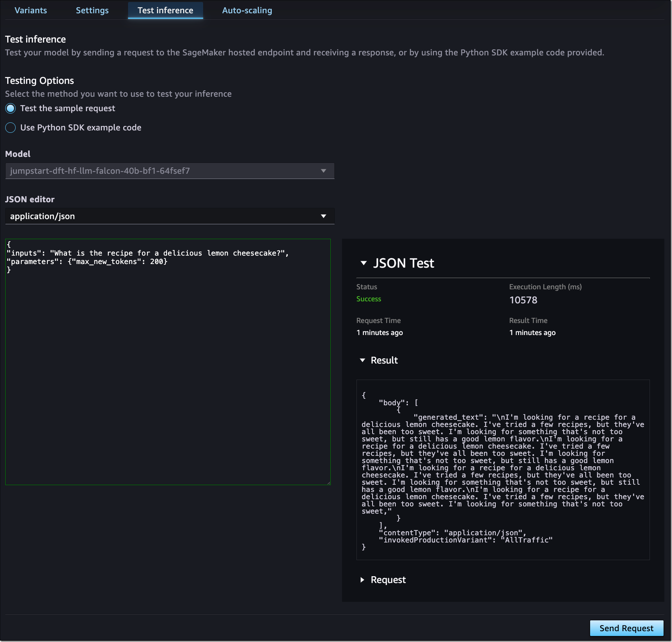Open the content type dropdown showing application/json
This screenshot has height=642, width=672.
coord(169,216)
